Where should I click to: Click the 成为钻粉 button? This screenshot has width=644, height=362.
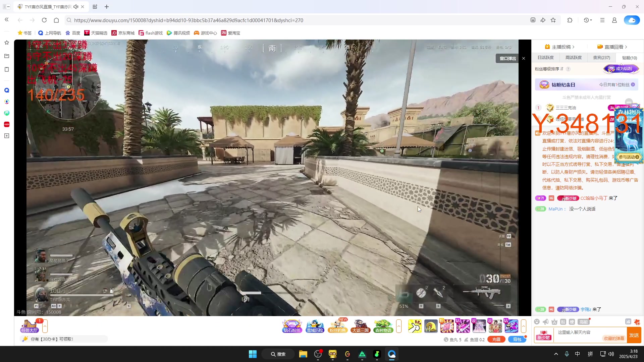(621, 69)
